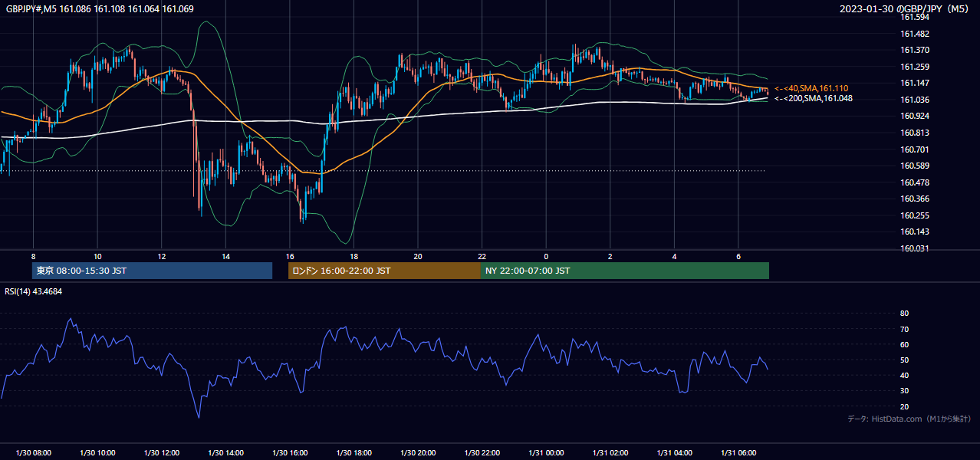
Task: Click RSI axis level 70
Action: pos(905,329)
